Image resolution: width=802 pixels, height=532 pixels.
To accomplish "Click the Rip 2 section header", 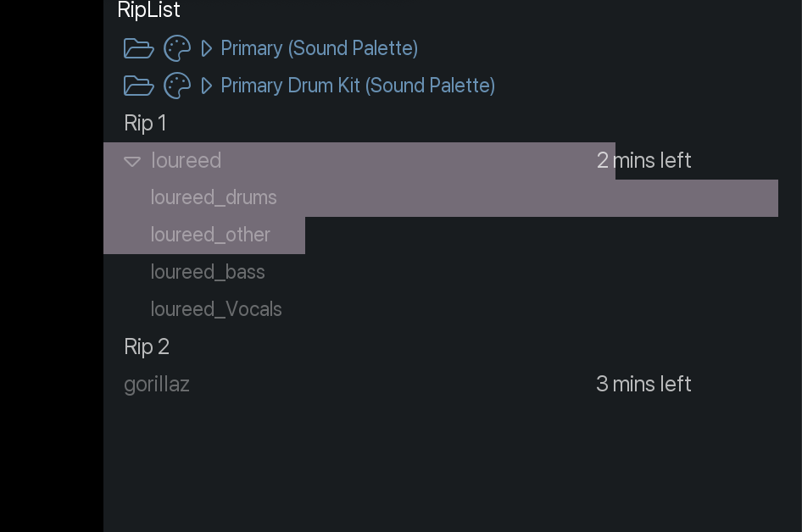I will coord(147,346).
